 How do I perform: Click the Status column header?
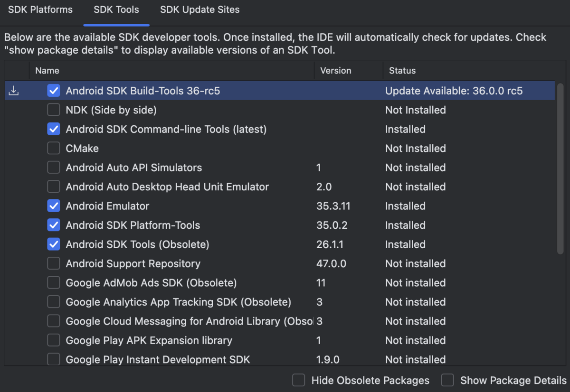[x=469, y=71]
